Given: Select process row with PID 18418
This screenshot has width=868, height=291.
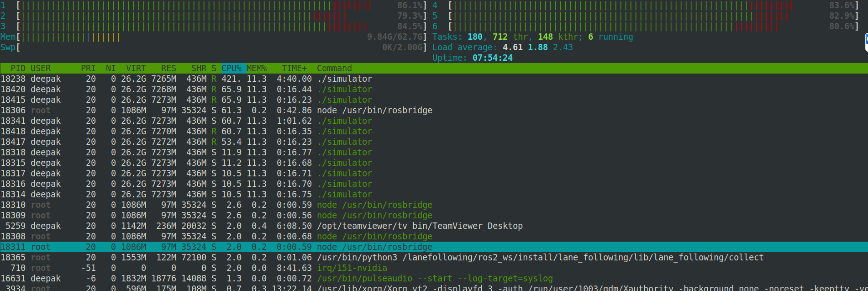Looking at the screenshot, I should [434, 132].
